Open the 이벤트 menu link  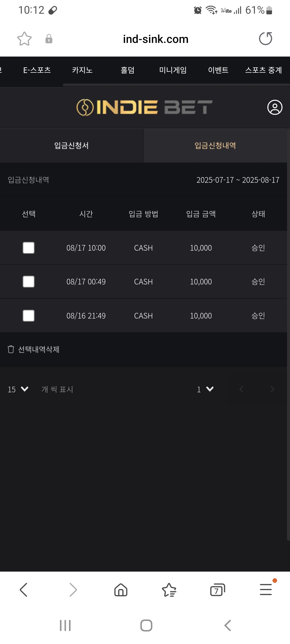coord(218,70)
